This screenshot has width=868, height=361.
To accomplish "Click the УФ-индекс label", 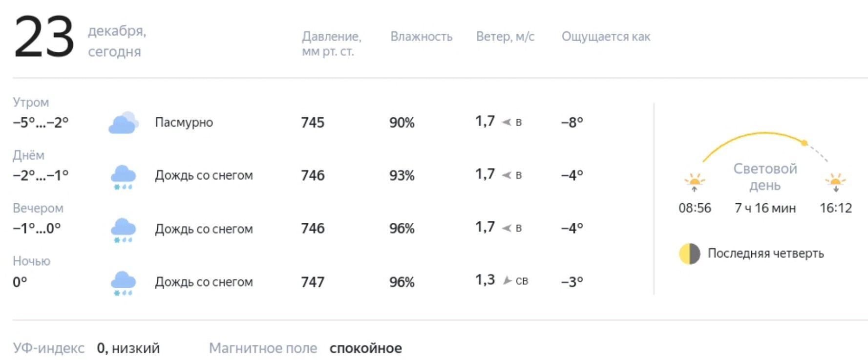I will point(48,348).
